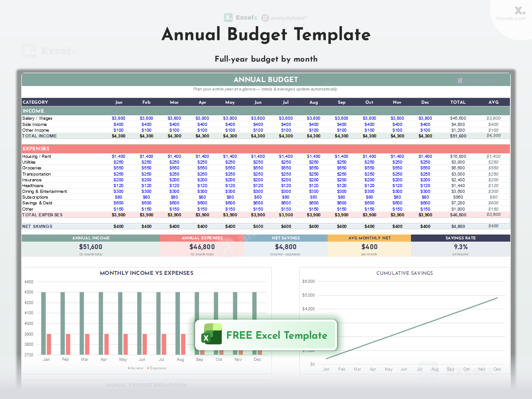Select the Other Income row label

coord(35,130)
